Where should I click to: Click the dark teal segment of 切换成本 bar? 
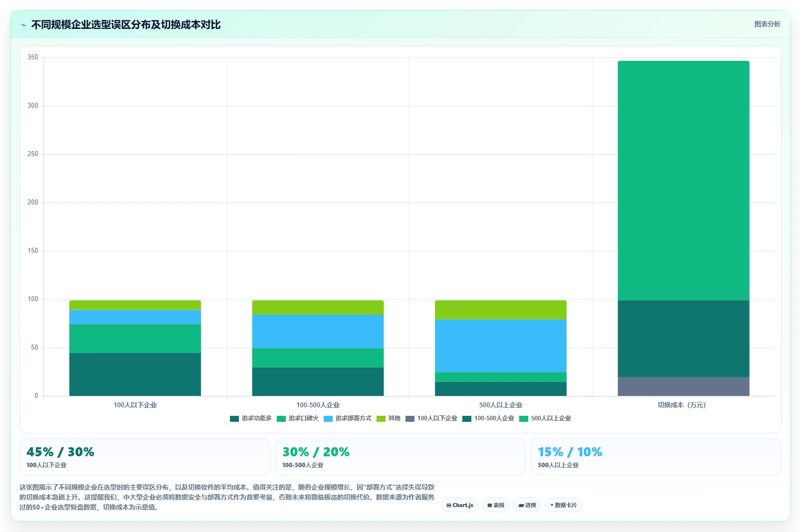point(683,339)
